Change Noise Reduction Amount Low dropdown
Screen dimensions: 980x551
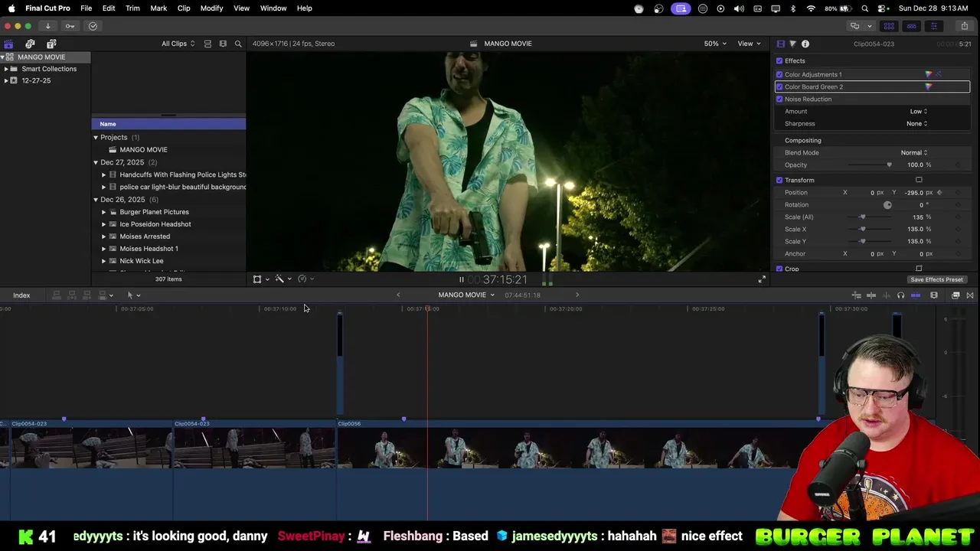tap(918, 111)
